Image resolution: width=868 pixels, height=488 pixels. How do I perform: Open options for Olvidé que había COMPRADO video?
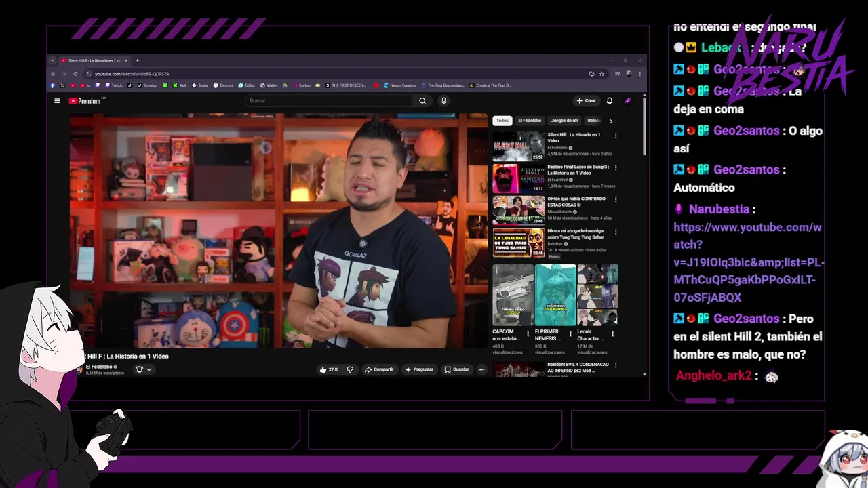pos(616,200)
